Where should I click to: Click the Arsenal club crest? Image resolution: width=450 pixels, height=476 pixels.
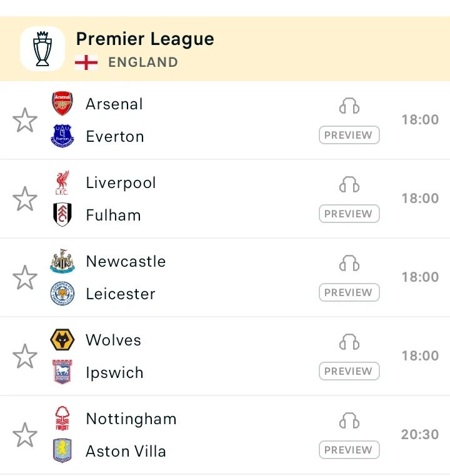(x=62, y=103)
